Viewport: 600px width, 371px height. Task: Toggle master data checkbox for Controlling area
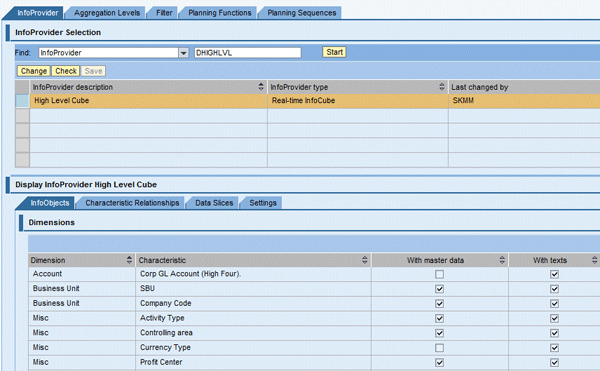(439, 333)
